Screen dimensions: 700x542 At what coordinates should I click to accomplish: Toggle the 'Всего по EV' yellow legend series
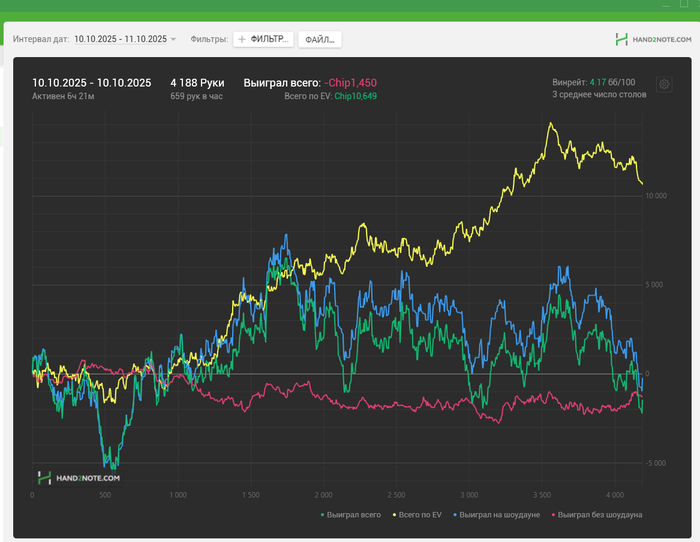416,514
